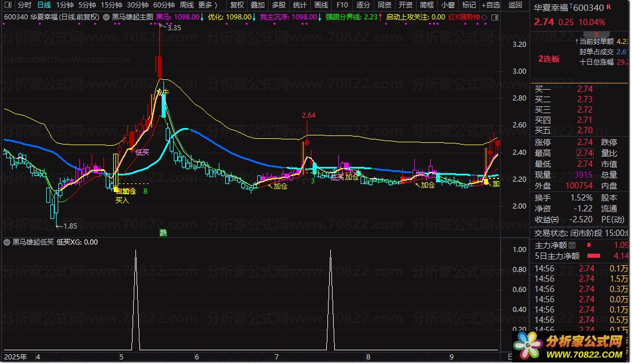The height and width of the screenshot is (364, 632).
Task: Click the 涨停 2.74 limit-up value
Action: coord(585,142)
